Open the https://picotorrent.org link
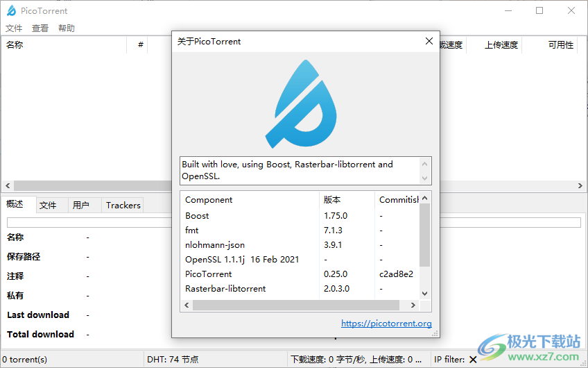 386,324
